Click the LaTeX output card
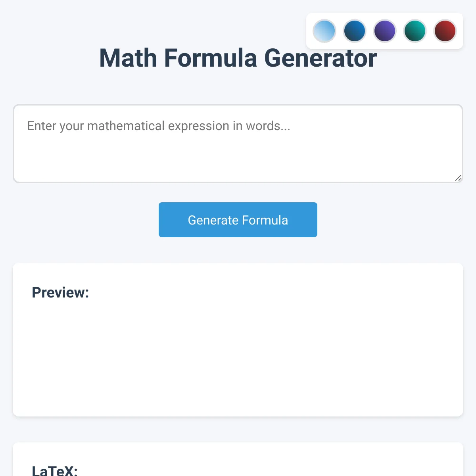The width and height of the screenshot is (476, 476). [x=238, y=459]
